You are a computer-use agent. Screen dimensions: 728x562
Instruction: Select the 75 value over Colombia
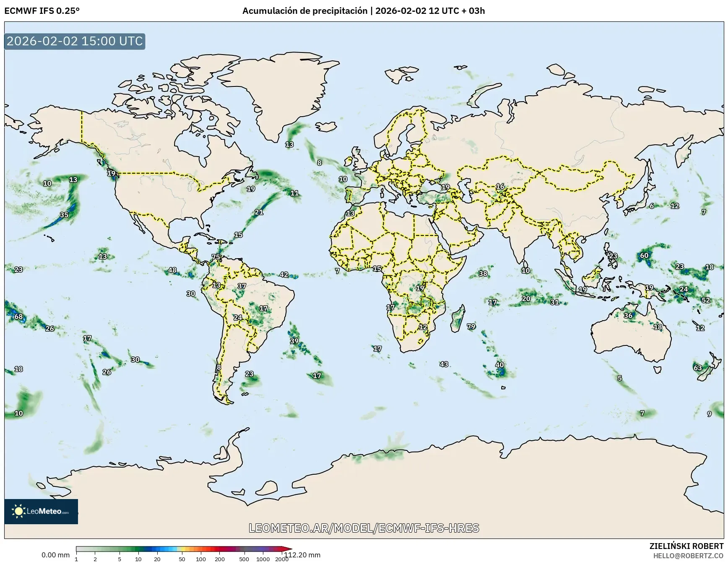(217, 256)
